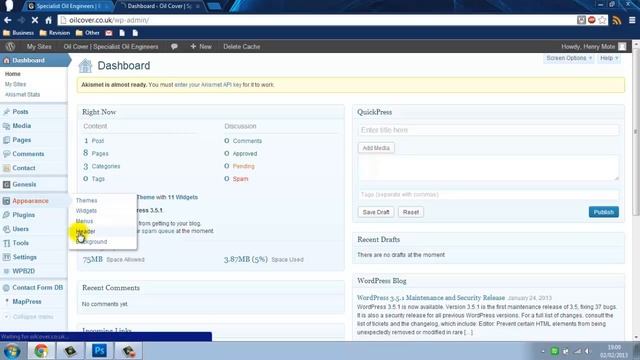Open Spam comments link
The width and height of the screenshot is (640, 360).
click(240, 179)
